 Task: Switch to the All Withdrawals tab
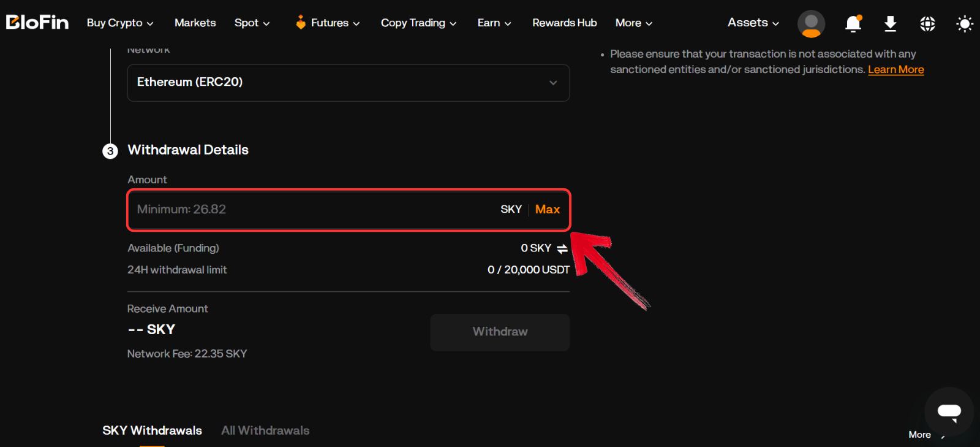(265, 430)
